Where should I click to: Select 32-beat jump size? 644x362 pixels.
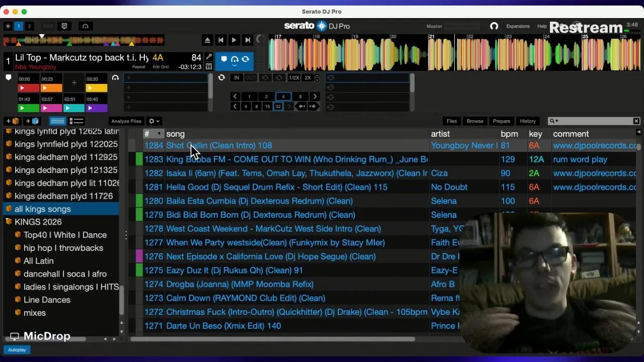tap(278, 107)
